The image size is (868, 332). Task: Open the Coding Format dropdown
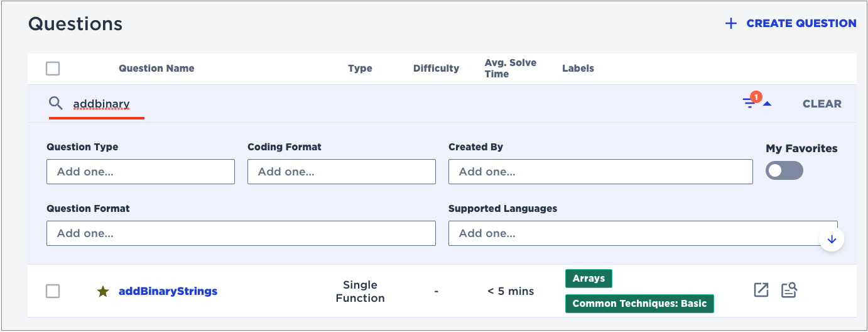341,172
